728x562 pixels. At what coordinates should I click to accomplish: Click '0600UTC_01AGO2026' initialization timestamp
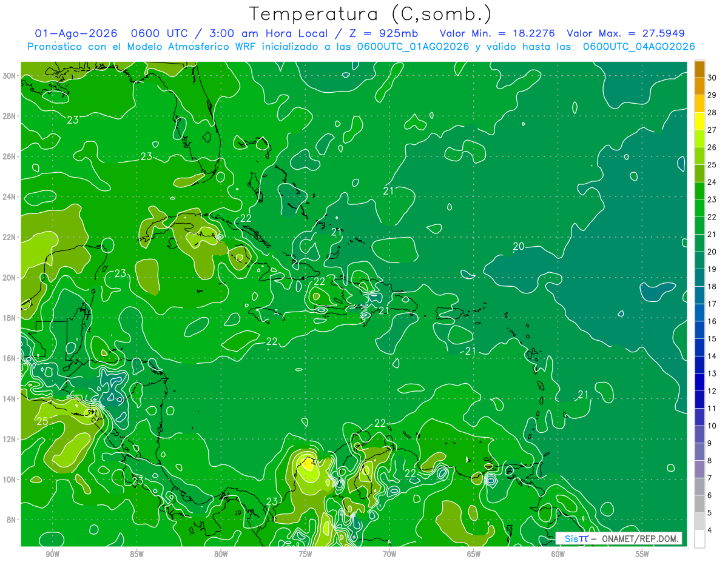click(x=413, y=47)
